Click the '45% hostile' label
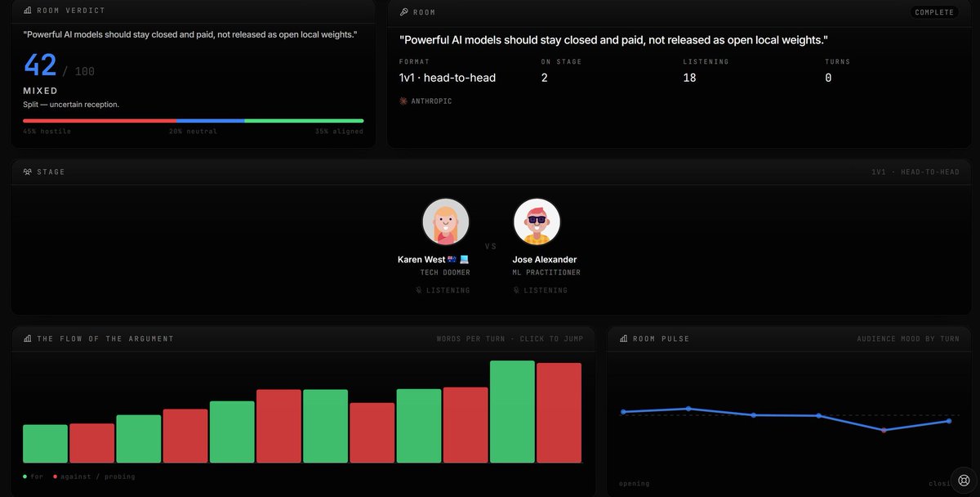The height and width of the screenshot is (497, 980). [x=47, y=132]
